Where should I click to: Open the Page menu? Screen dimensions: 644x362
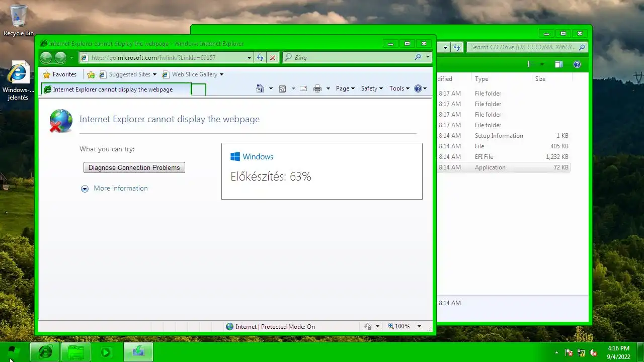point(345,88)
